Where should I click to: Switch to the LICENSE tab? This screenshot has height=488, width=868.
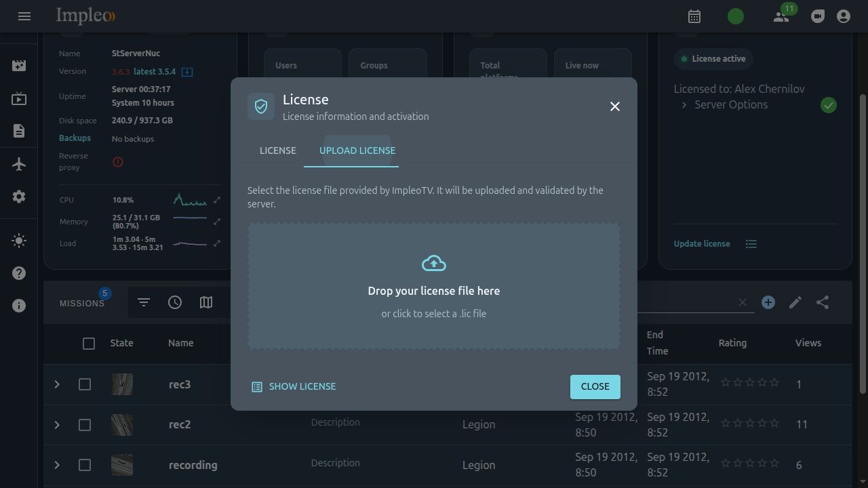278,150
